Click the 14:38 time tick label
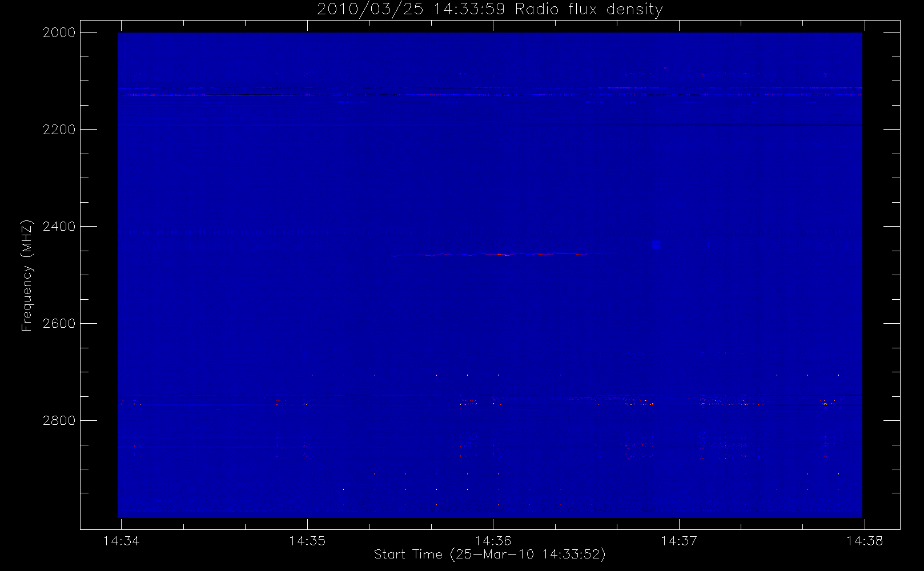This screenshot has width=924, height=571. pyautogui.click(x=865, y=541)
